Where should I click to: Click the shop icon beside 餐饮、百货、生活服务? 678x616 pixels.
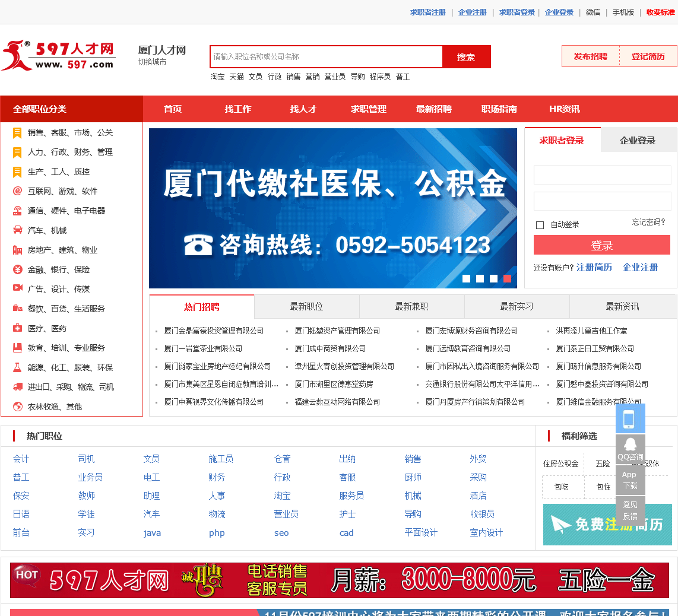[17, 308]
